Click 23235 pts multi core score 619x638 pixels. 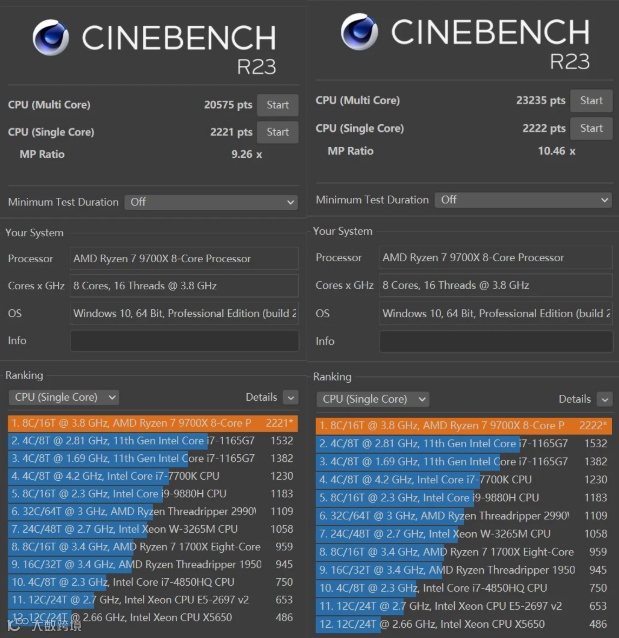(541, 101)
